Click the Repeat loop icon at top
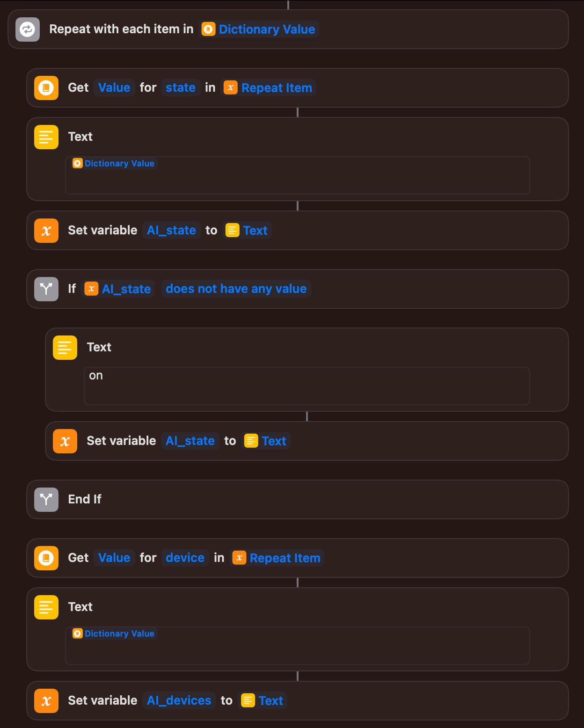Image resolution: width=584 pixels, height=728 pixels. tap(27, 29)
